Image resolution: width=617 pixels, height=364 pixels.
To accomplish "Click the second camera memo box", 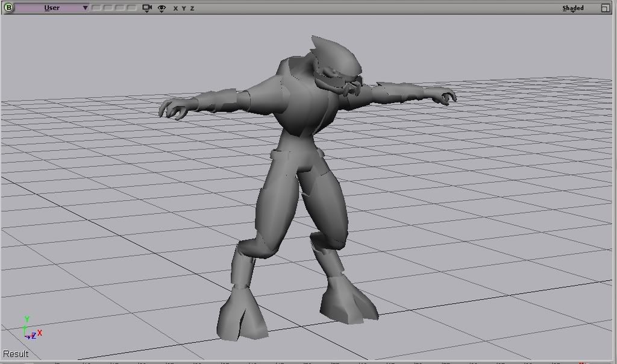I will pos(107,8).
